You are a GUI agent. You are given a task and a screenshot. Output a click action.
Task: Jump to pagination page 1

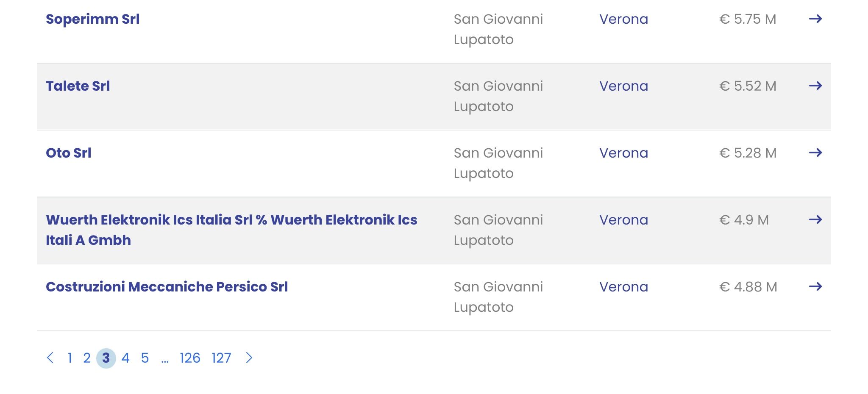70,358
